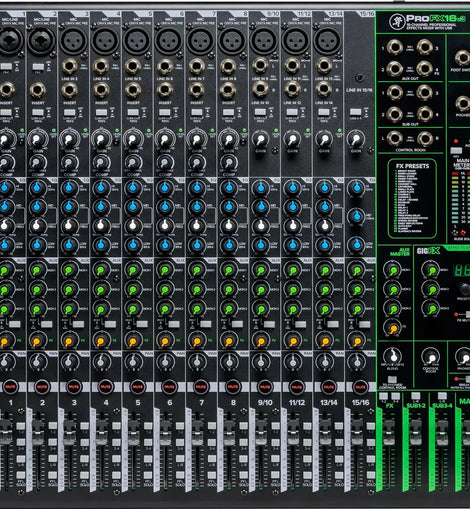The image size is (470, 509).
Task: Engage the 3-4 assign button on channel 3
Action: 84,442
